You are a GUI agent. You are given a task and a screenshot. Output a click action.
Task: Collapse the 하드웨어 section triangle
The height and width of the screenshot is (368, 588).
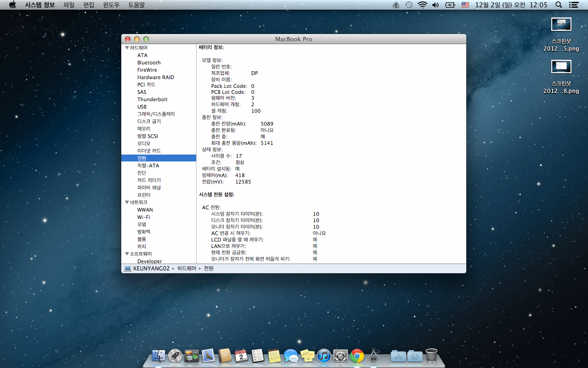127,48
